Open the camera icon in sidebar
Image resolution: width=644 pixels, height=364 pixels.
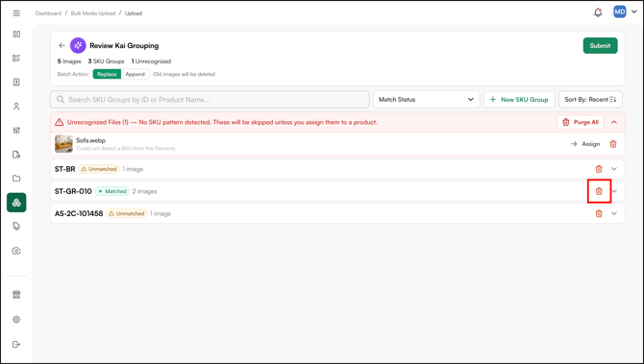click(x=16, y=251)
